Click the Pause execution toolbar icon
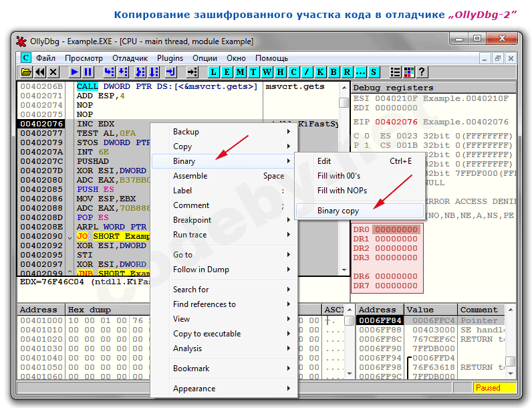Screen dimensions: 532x408 (87, 72)
